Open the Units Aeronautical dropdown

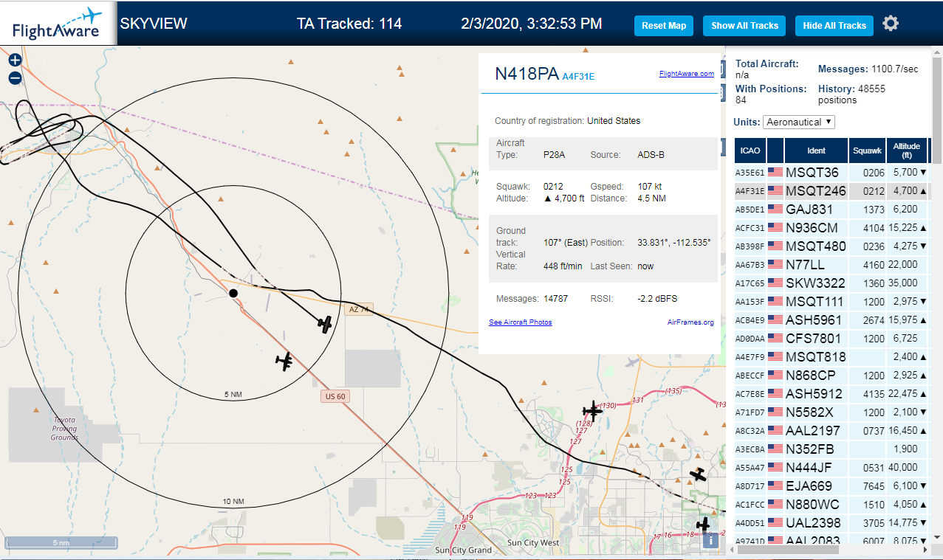(x=799, y=122)
